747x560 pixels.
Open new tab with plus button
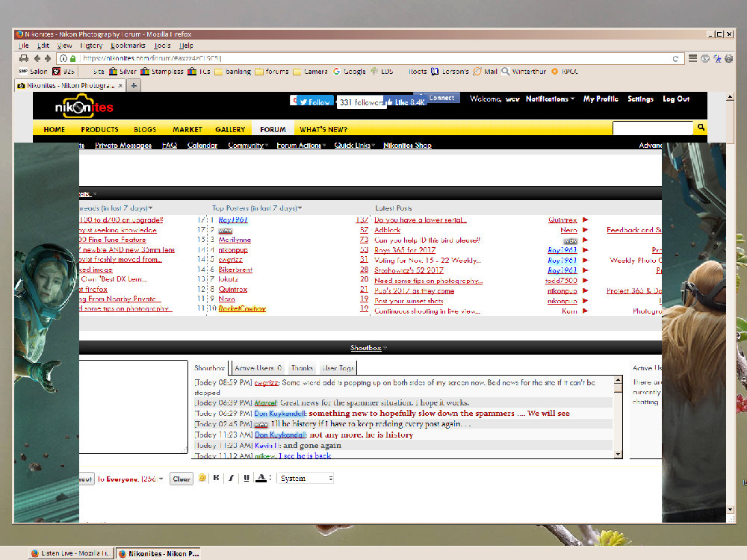pos(134,85)
